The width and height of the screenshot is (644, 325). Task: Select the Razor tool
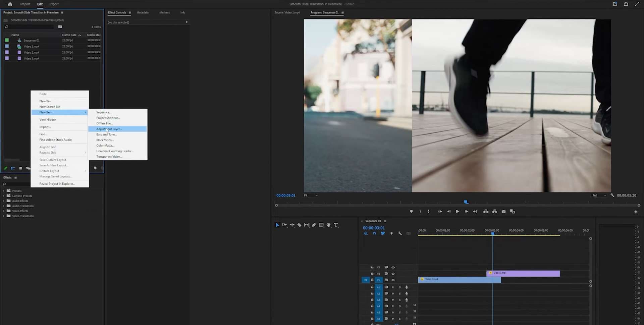click(299, 225)
